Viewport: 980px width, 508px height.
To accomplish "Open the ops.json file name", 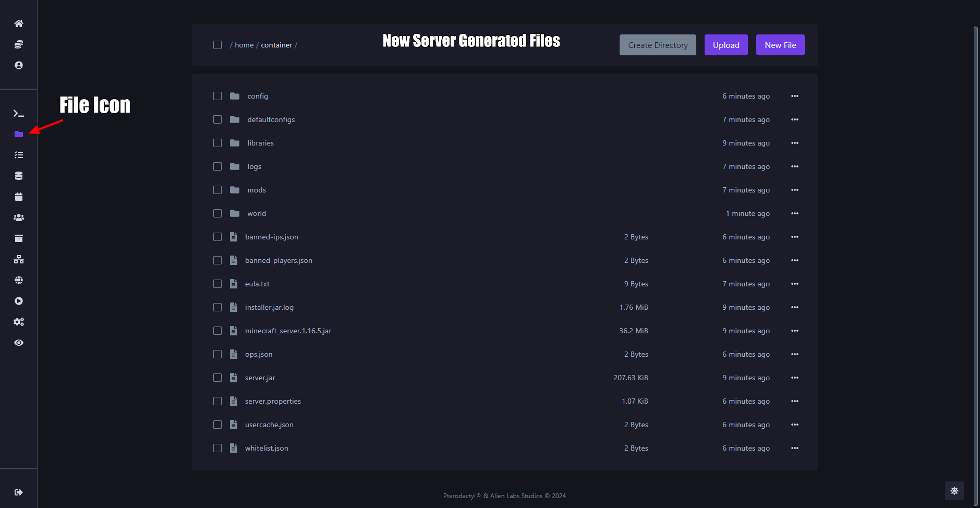I will point(259,354).
